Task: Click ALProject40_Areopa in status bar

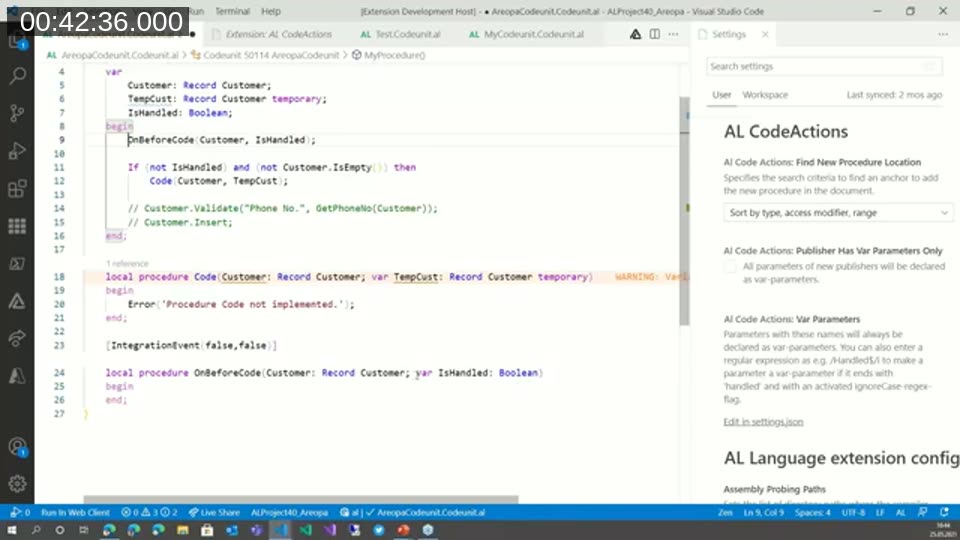Action: click(290, 512)
